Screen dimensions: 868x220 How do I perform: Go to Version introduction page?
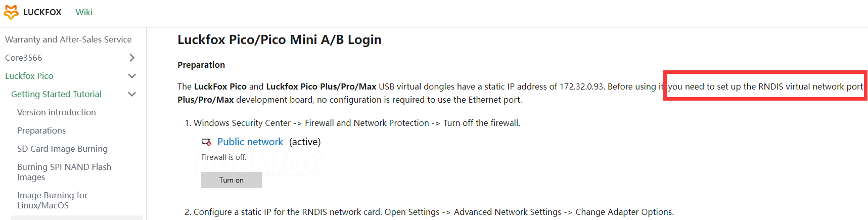point(57,112)
